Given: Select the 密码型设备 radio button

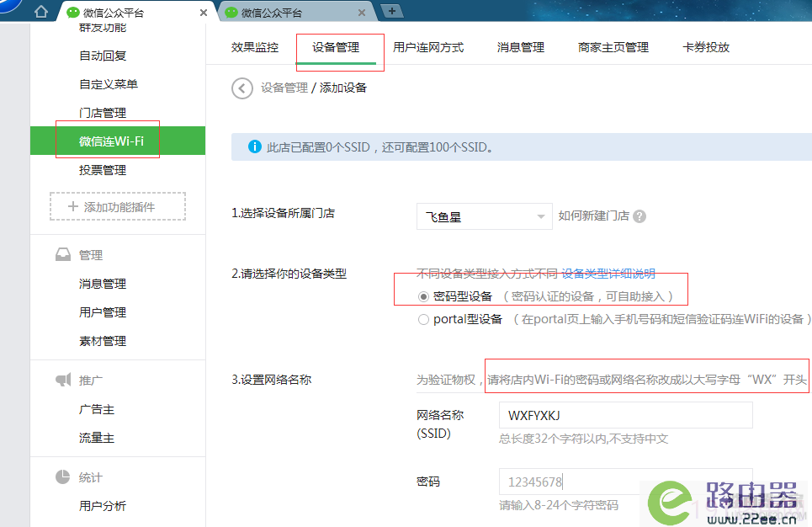Looking at the screenshot, I should click(423, 296).
